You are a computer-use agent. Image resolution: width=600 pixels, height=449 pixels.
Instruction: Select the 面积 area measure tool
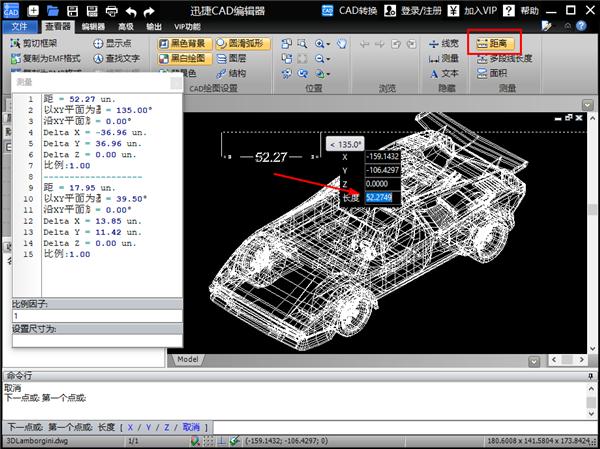493,73
